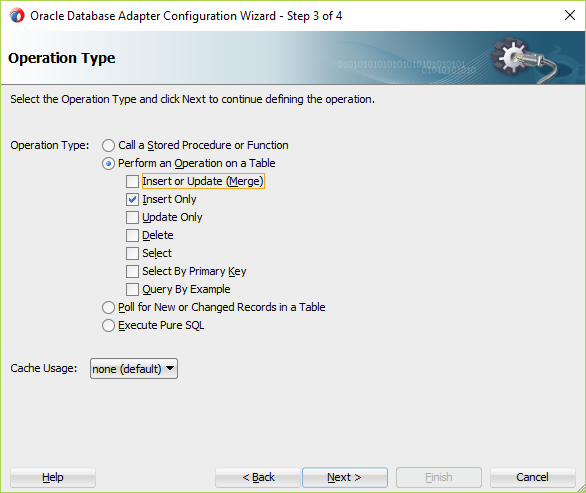The width and height of the screenshot is (586, 493).
Task: Select Execute Pure SQL radio button
Action: pyautogui.click(x=108, y=326)
